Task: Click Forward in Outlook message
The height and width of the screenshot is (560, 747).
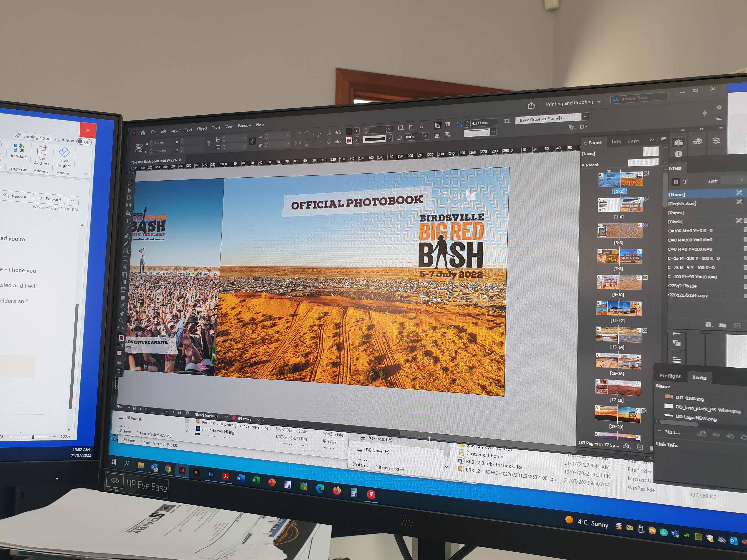Action: point(49,199)
